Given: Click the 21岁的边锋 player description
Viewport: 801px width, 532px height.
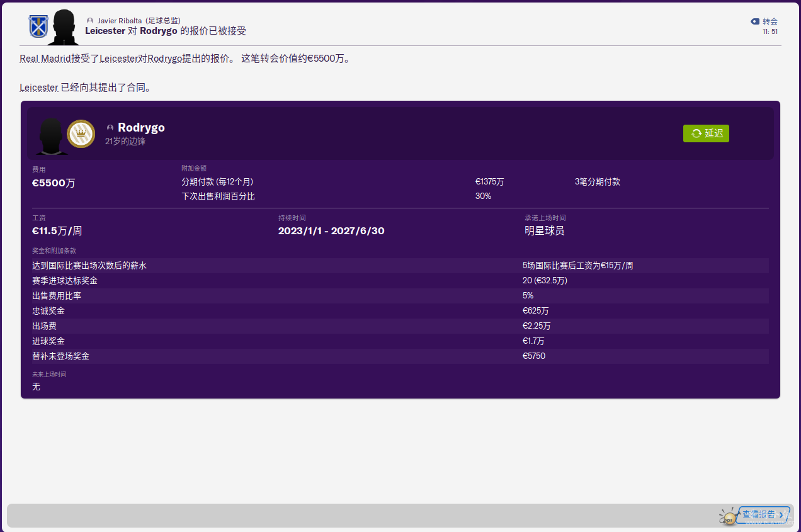Looking at the screenshot, I should tap(125, 142).
